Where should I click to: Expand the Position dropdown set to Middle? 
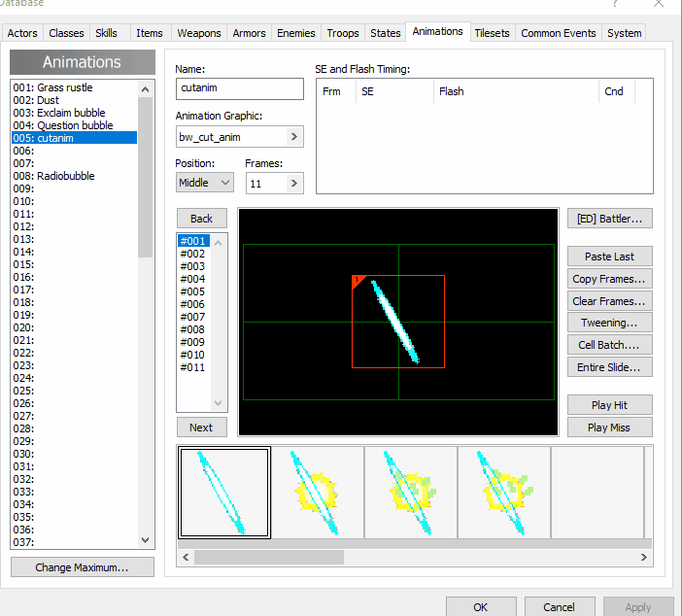tap(205, 183)
